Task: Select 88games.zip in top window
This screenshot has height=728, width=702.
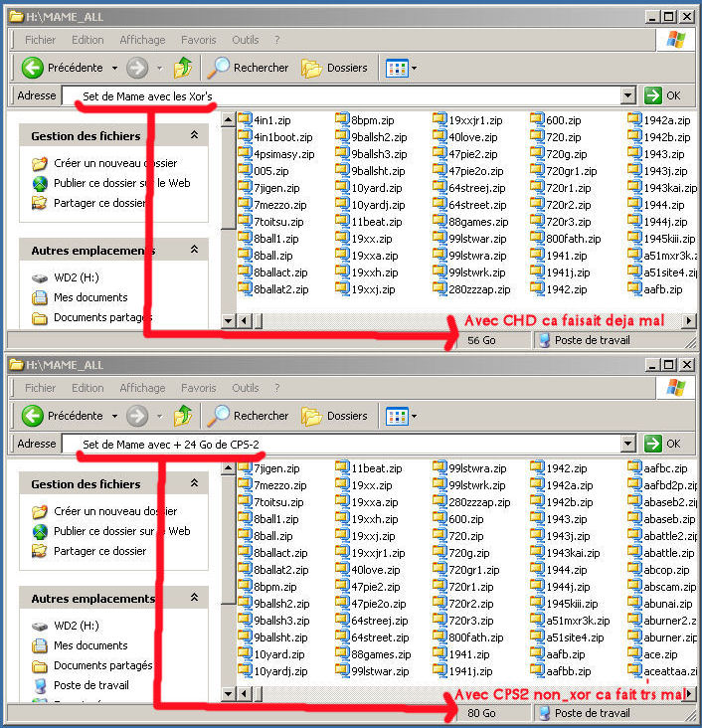Action: pyautogui.click(x=470, y=222)
